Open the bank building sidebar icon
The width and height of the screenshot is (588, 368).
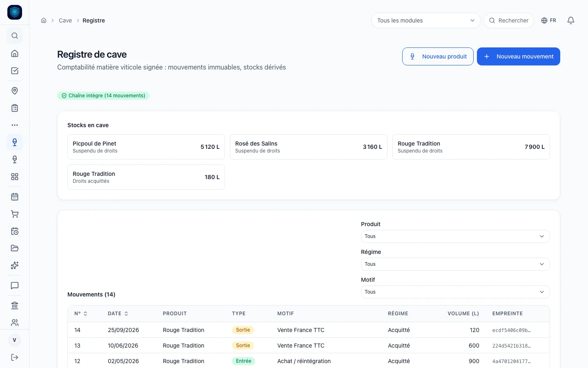15,305
